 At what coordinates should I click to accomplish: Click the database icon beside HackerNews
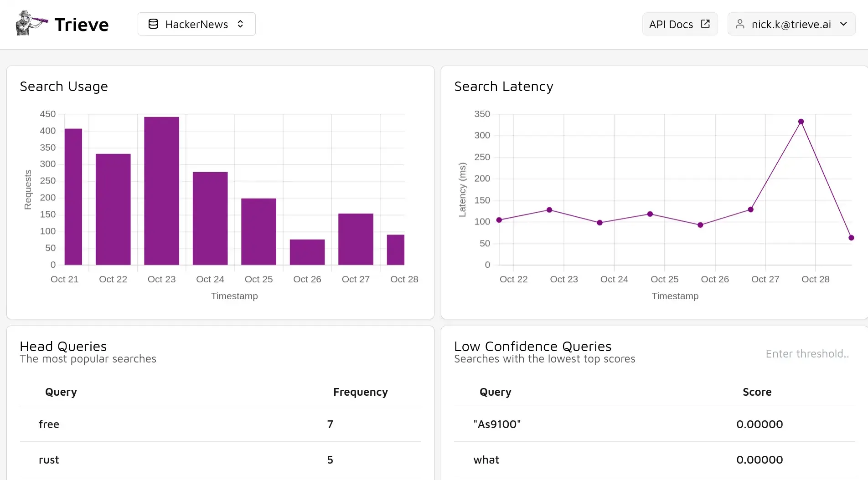click(153, 24)
